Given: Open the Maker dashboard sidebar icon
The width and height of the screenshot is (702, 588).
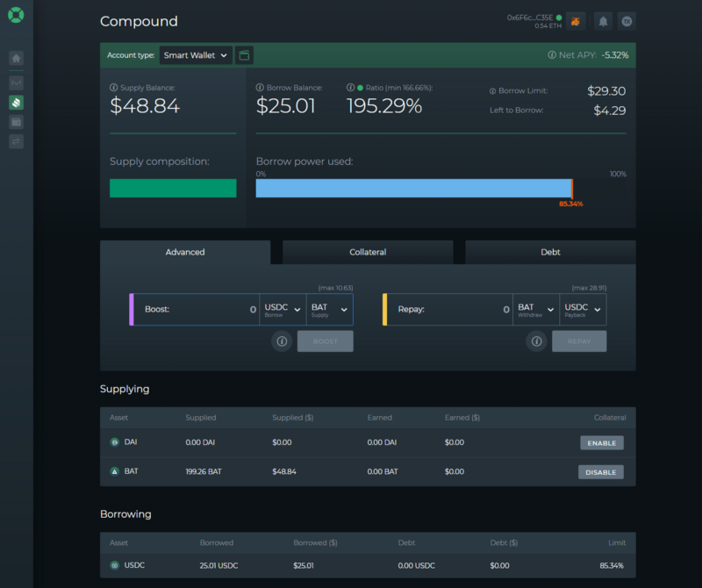Looking at the screenshot, I should click(x=16, y=82).
